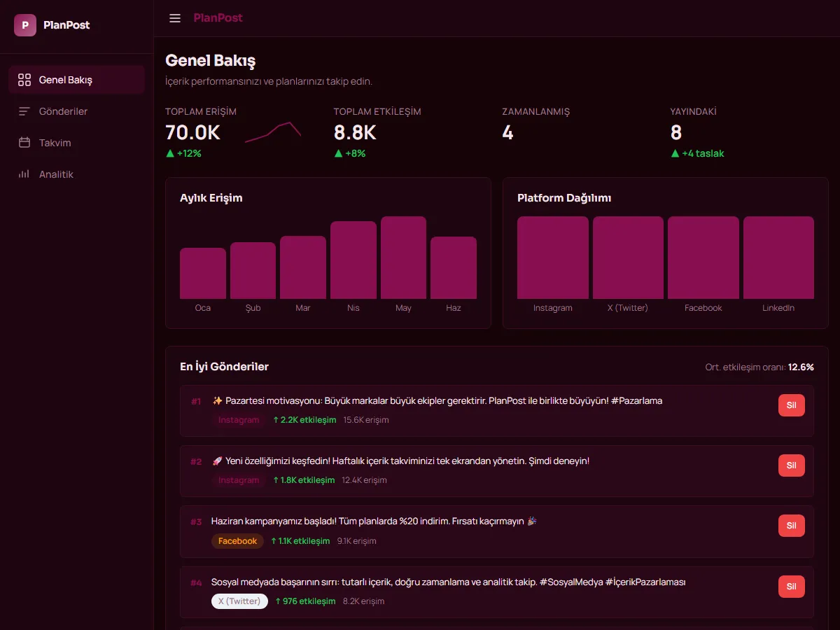Click the 8.2K erişim value
840x630 pixels.
363,601
